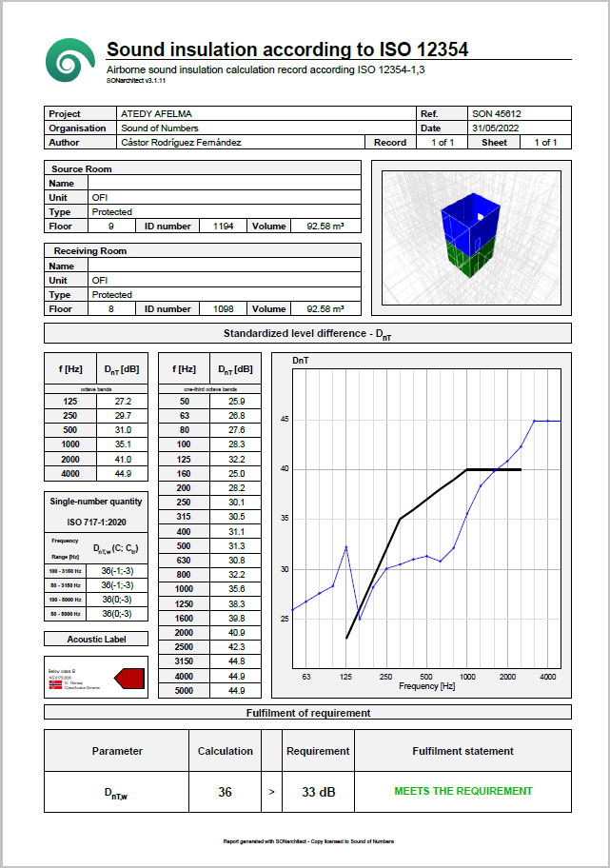Click the Fulfilment of requirement header bar

coord(307,712)
